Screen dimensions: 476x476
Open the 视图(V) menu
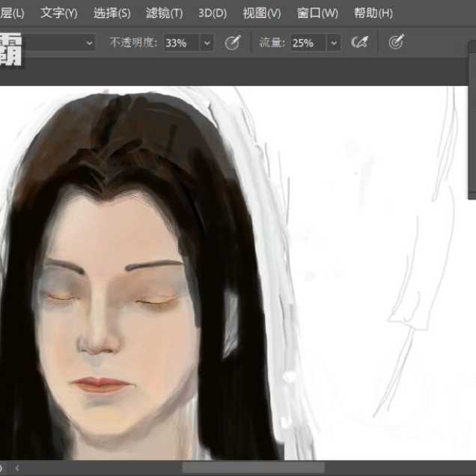click(x=261, y=13)
